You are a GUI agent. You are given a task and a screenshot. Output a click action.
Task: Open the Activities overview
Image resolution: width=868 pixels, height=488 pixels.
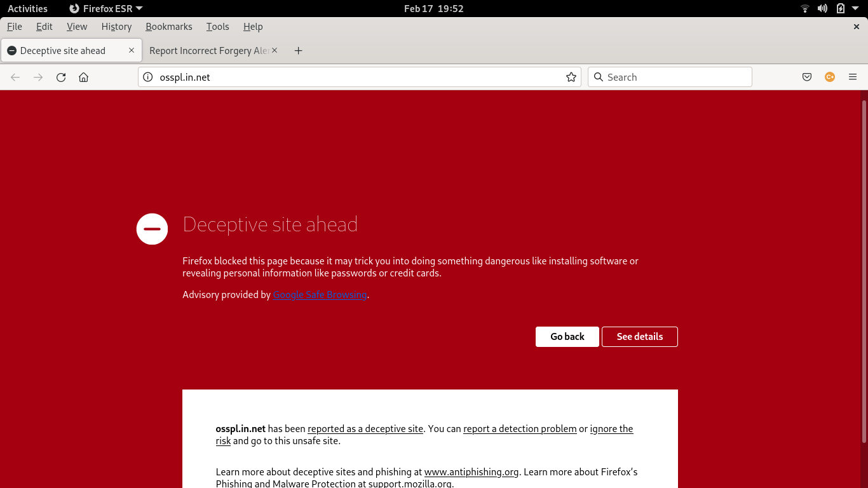tap(27, 8)
